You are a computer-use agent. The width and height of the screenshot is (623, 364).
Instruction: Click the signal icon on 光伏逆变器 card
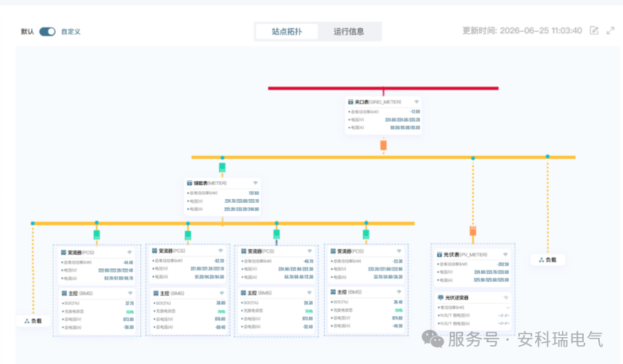(506, 297)
